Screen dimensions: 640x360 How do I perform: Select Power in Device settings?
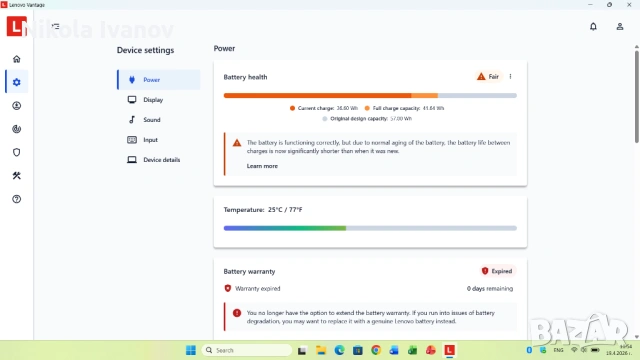click(x=159, y=80)
